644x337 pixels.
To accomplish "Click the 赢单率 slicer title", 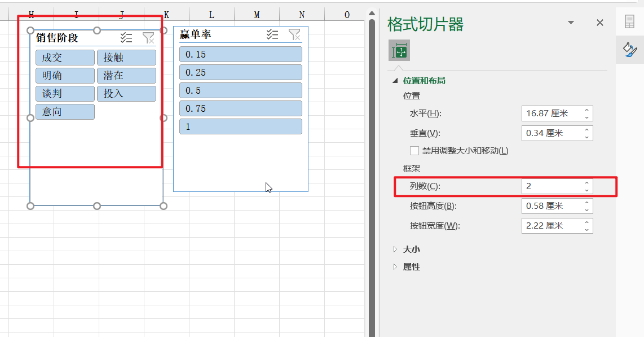I will pyautogui.click(x=196, y=34).
